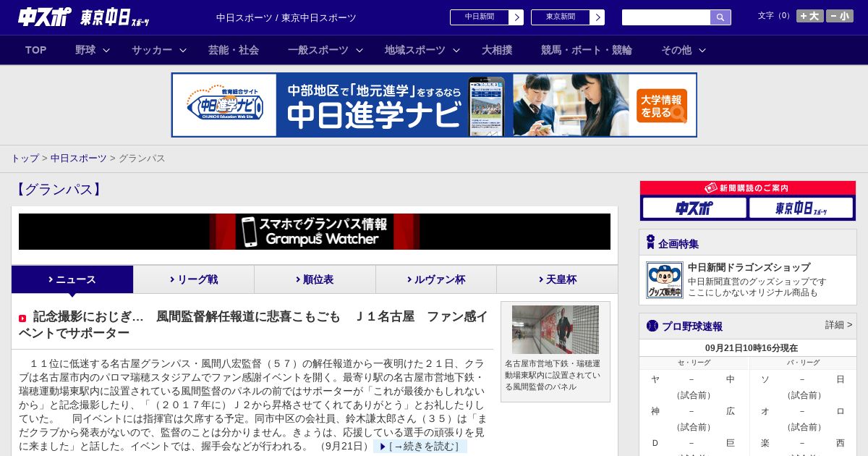The image size is (868, 456).
Task: Expand the 一般スポーツ dropdown chevron
Action: pos(359,50)
